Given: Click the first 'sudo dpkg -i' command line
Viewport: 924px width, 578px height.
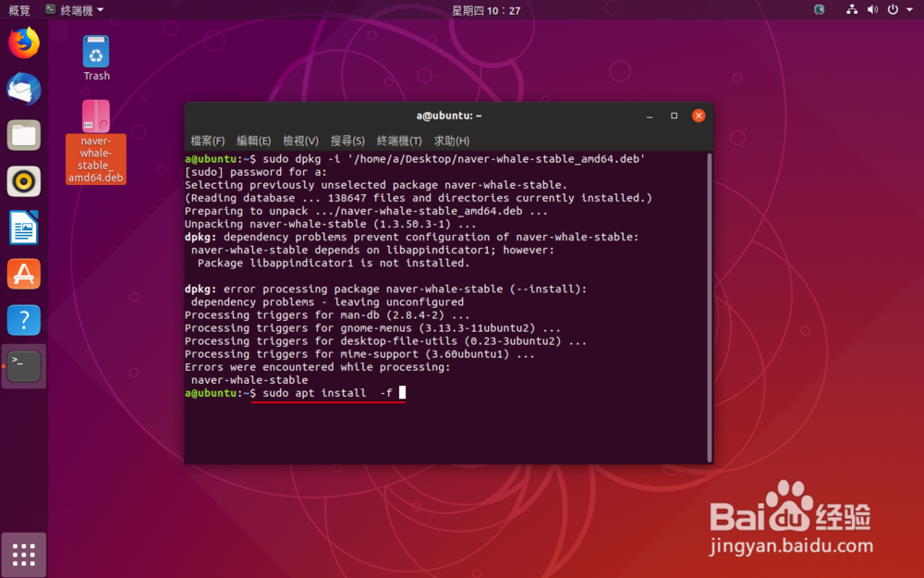Looking at the screenshot, I should [415, 159].
